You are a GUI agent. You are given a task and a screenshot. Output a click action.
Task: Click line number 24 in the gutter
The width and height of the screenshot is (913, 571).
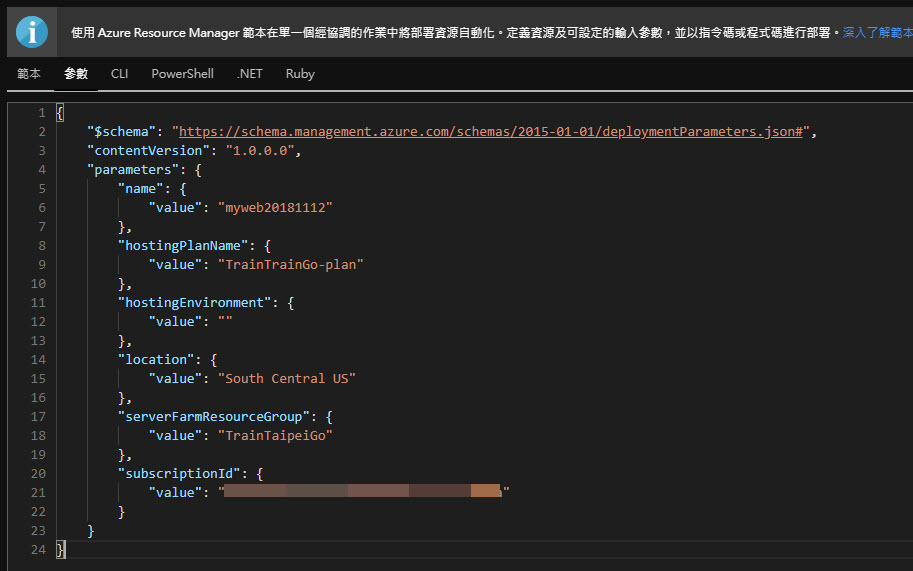point(38,549)
